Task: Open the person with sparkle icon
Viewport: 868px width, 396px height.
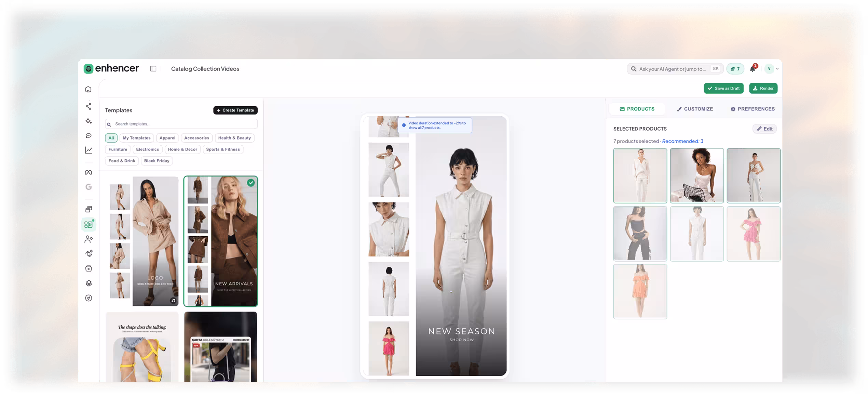Action: coord(89,239)
